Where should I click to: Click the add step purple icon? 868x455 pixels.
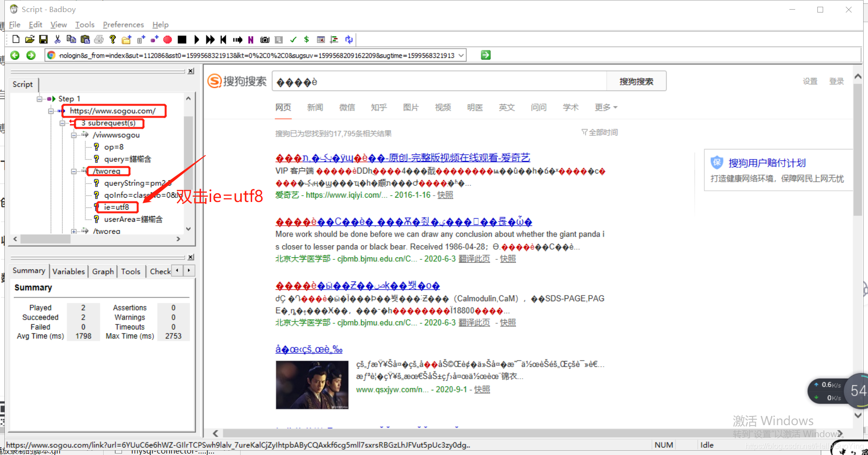[x=154, y=40]
